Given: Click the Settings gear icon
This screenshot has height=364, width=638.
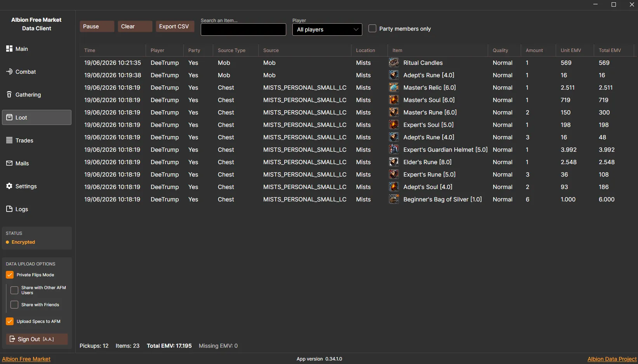Looking at the screenshot, I should [x=9, y=186].
